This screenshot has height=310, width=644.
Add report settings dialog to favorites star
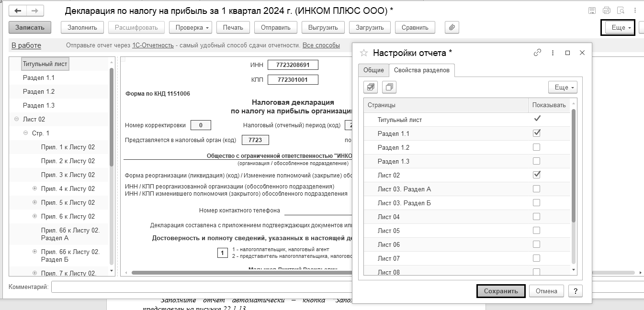pyautogui.click(x=364, y=53)
